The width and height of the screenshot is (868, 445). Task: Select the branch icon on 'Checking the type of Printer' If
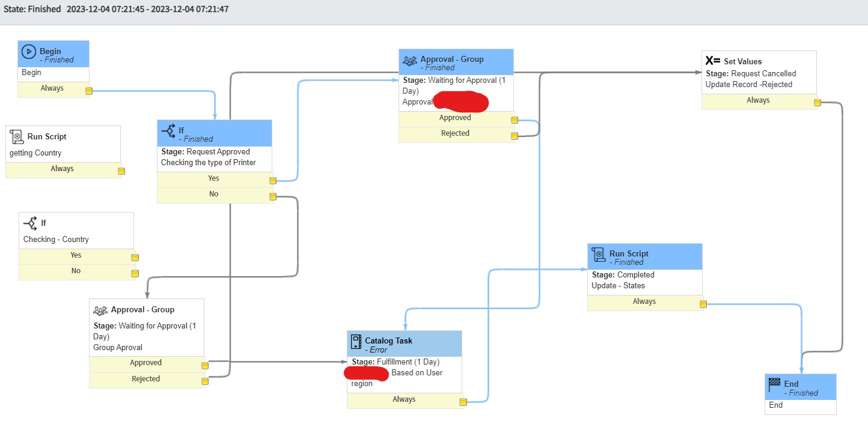click(170, 130)
